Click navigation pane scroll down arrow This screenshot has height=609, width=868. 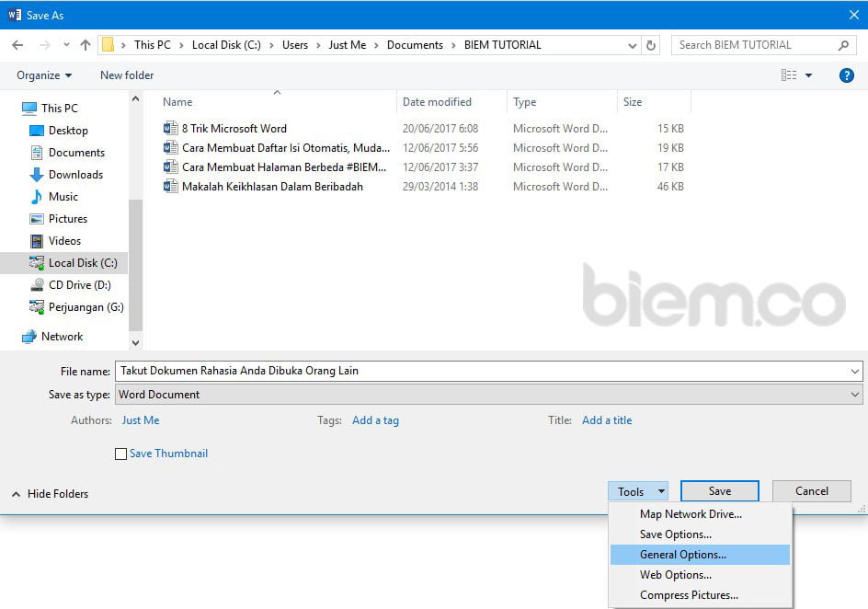136,343
